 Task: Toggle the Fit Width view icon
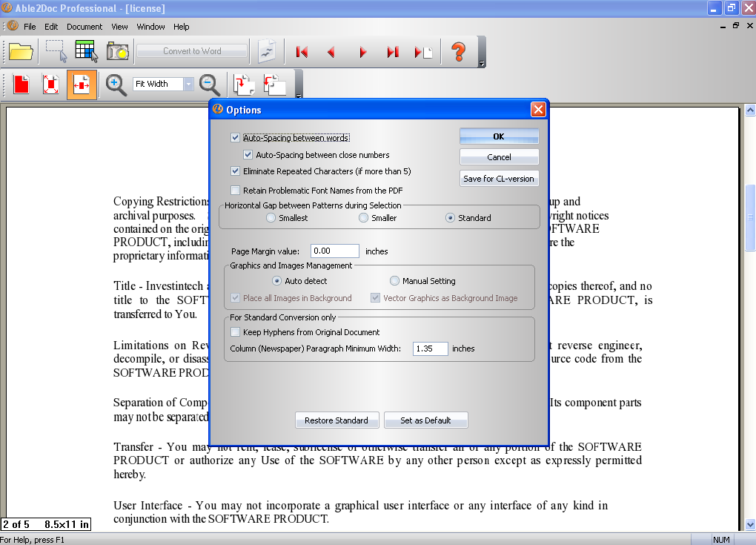(x=82, y=85)
